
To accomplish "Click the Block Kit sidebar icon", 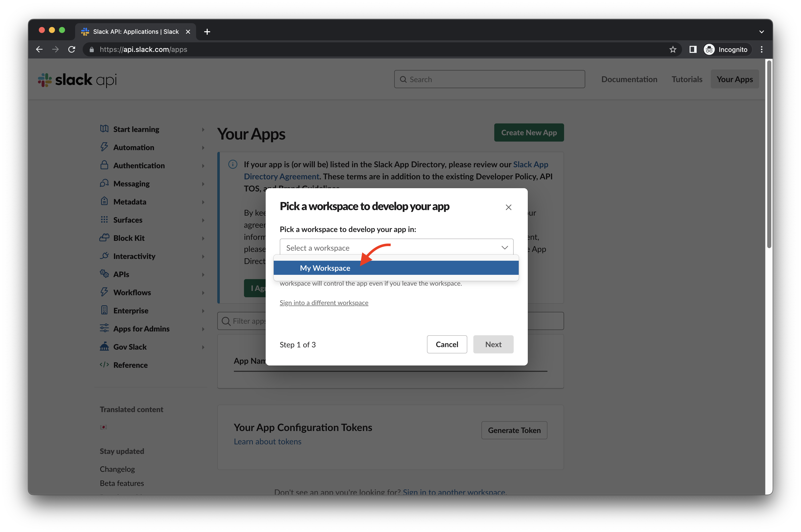I will click(x=104, y=238).
